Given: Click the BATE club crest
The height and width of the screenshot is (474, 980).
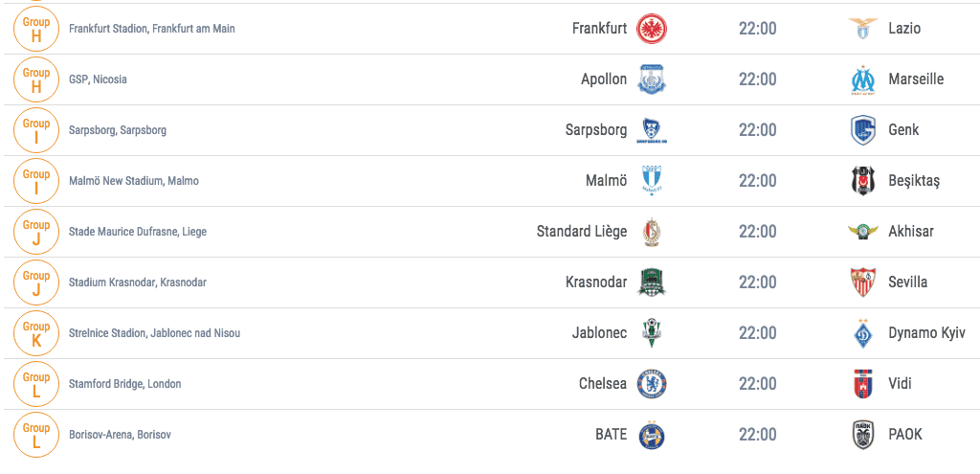Looking at the screenshot, I should [x=651, y=435].
